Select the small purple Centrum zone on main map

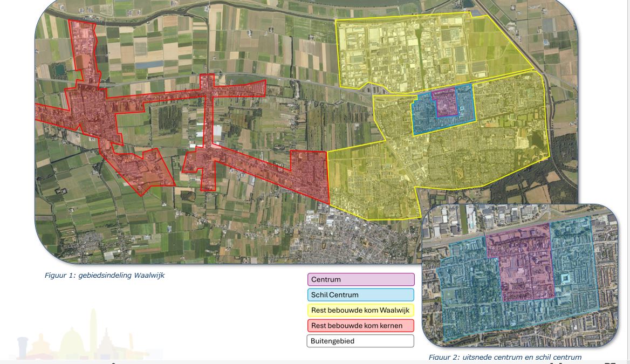(446, 101)
